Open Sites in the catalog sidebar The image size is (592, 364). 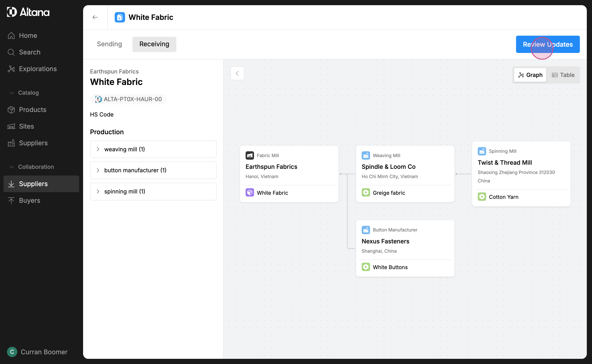coord(26,126)
